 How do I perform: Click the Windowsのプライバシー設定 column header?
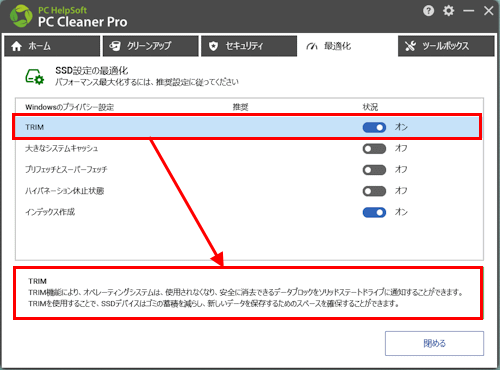pyautogui.click(x=70, y=107)
